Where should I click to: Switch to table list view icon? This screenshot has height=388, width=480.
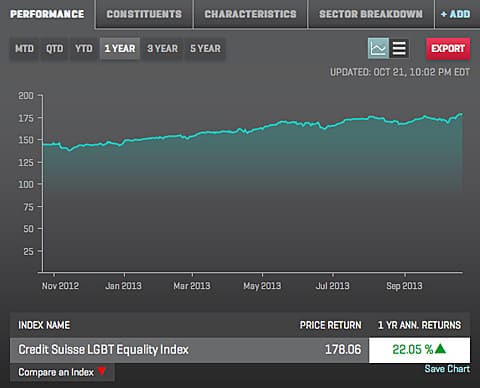coord(399,48)
